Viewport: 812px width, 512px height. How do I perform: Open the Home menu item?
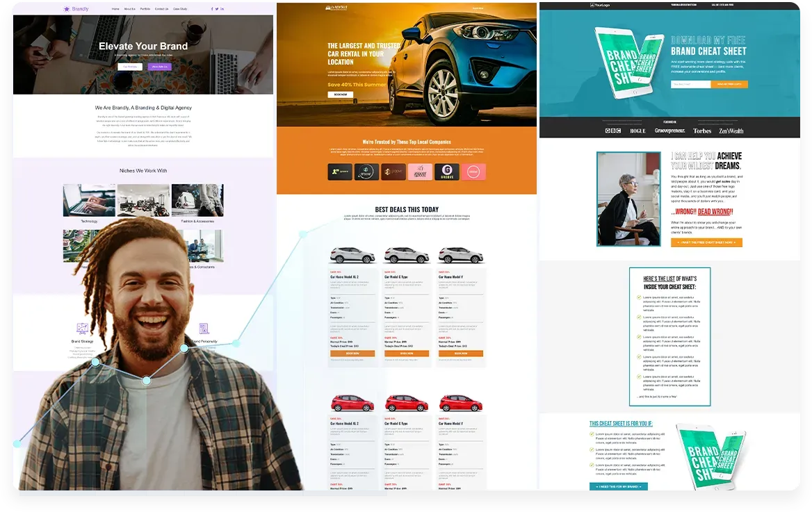[x=115, y=9]
